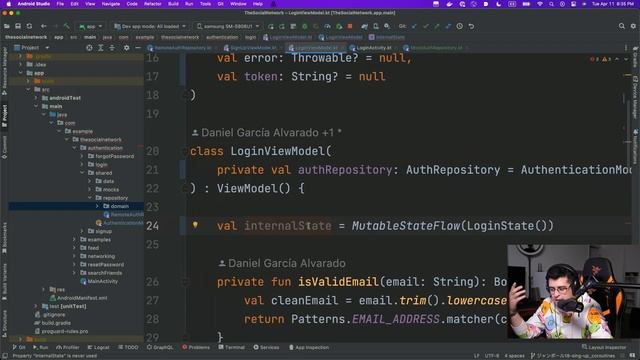Expand the searchFriends folder
This screenshot has width=640, height=360.
(x=74, y=273)
